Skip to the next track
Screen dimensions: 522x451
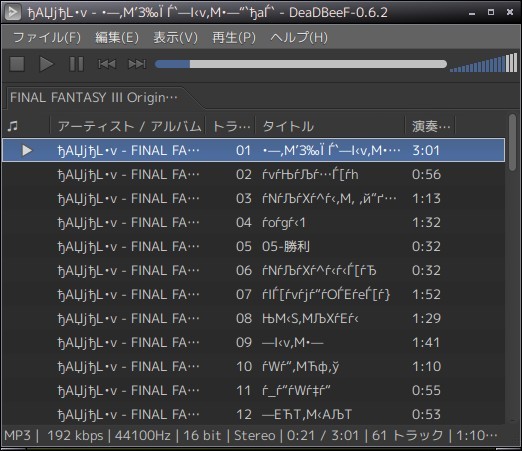coord(137,64)
